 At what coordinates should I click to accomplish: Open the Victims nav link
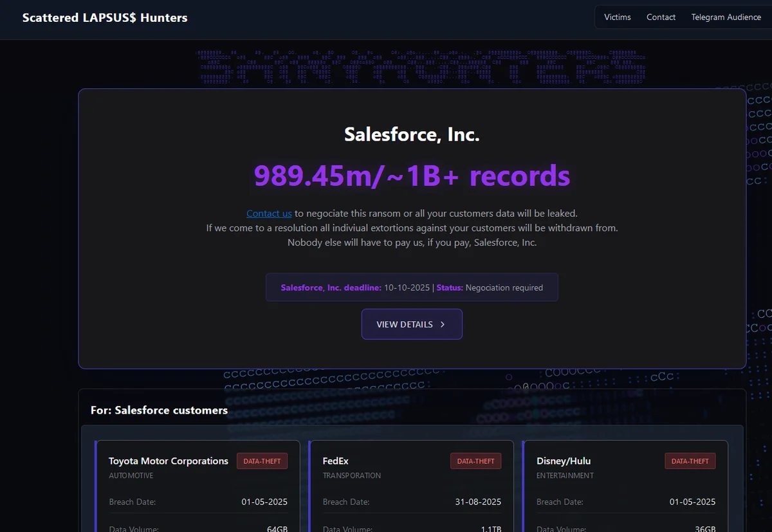pos(618,17)
